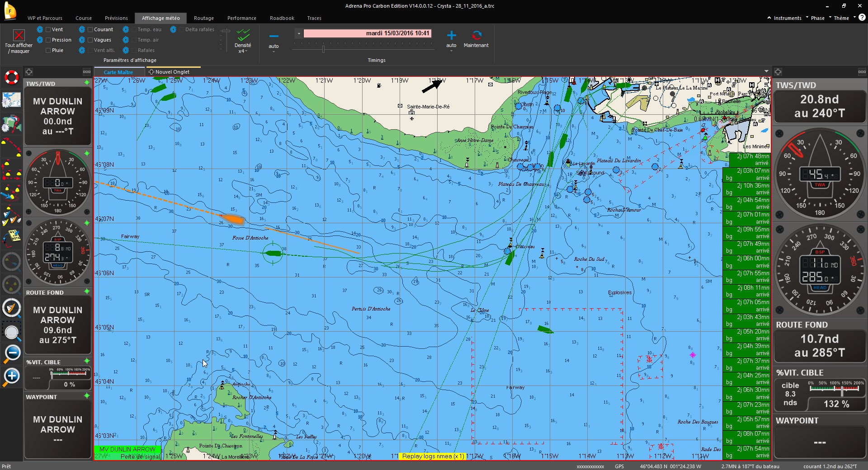Click the circled green AIS ship target
Screen dimensions: 868x470
point(273,253)
